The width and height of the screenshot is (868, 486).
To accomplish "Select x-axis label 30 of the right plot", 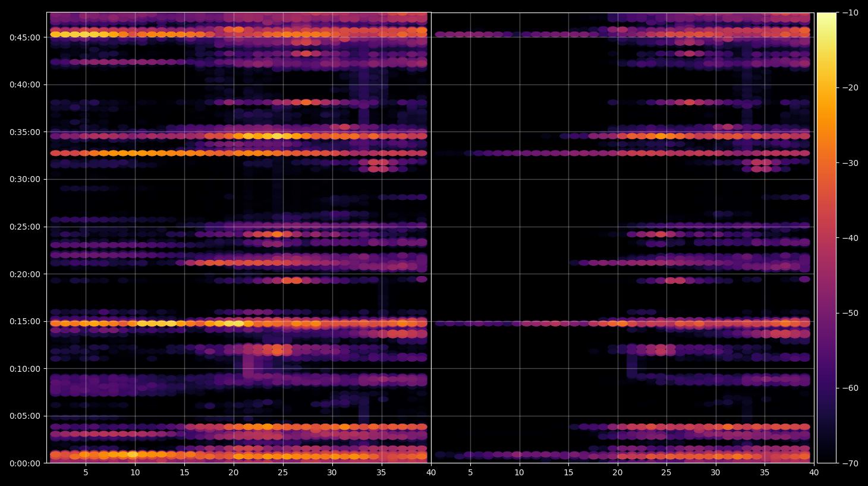I will 715,473.
